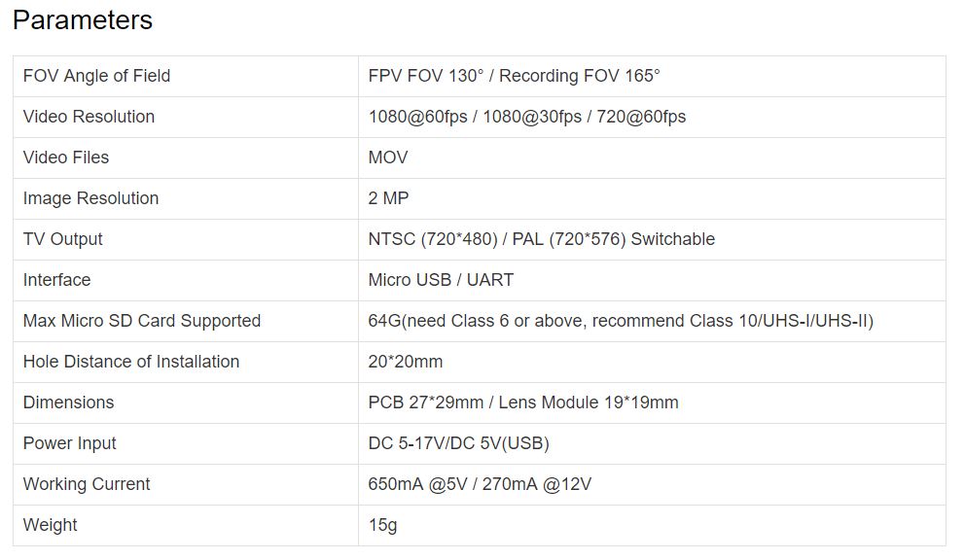The image size is (965, 560).
Task: Select Hole Distance of Installation label
Action: (x=131, y=362)
